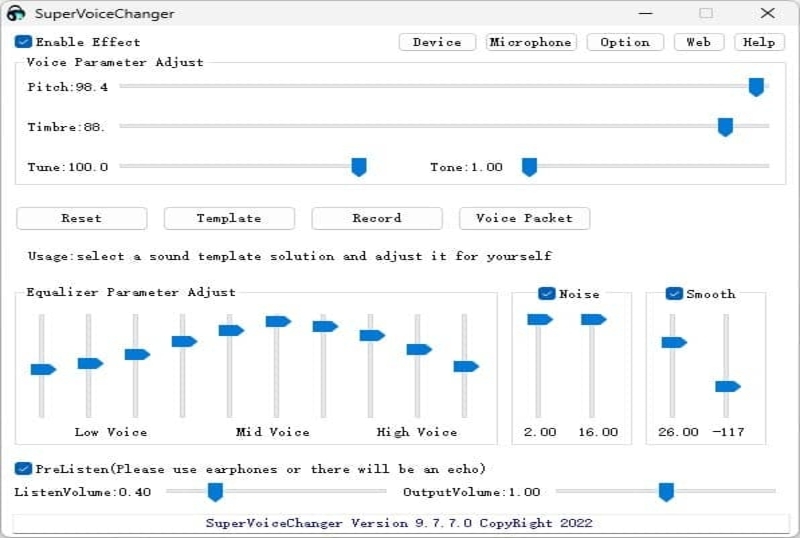
Task: Click the Noise slider handle above 2.00
Action: point(540,320)
